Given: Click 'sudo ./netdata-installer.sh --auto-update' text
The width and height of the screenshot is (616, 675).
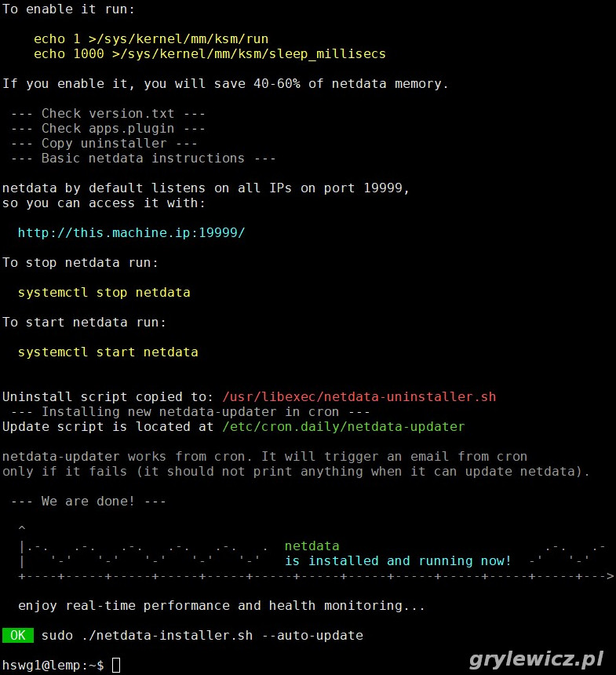Looking at the screenshot, I should [202, 636].
